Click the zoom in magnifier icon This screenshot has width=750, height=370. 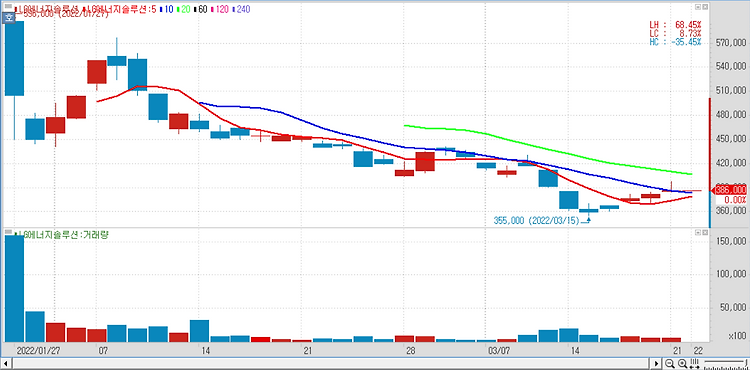coord(683,363)
